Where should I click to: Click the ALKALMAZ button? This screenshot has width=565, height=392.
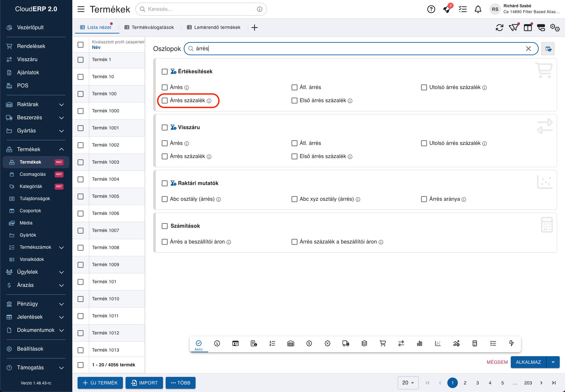click(528, 362)
